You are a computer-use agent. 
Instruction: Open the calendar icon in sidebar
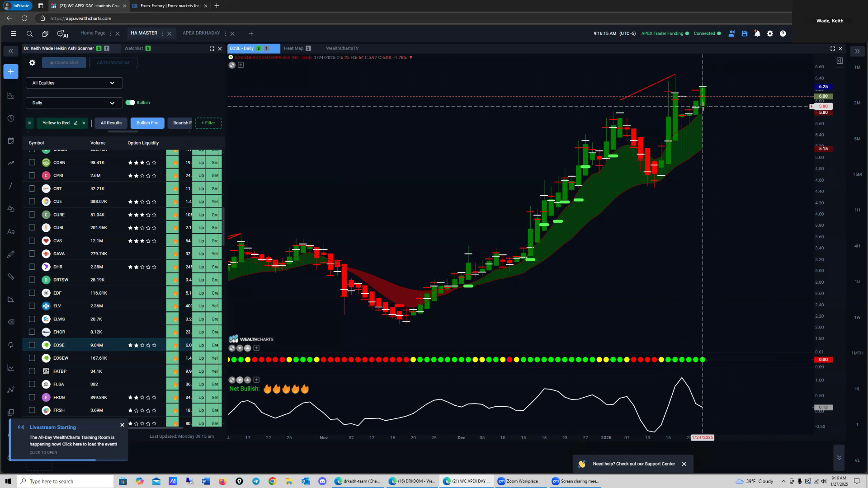point(11,141)
